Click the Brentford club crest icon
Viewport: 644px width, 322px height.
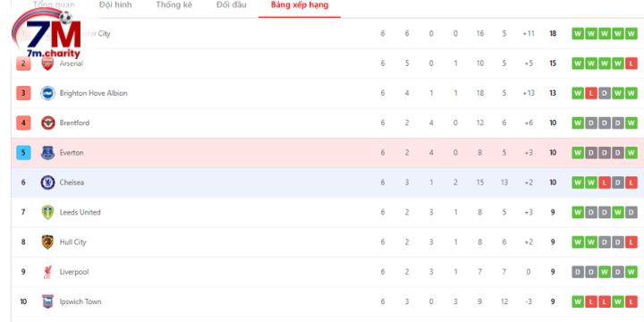click(47, 123)
